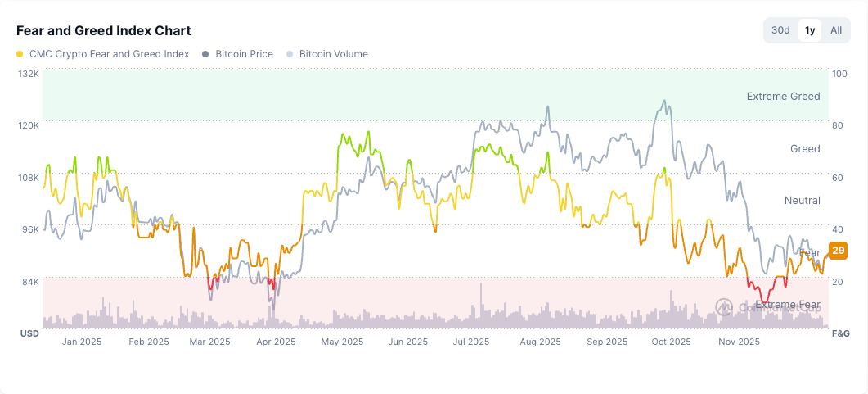Switch to the 1y time range tab

(x=810, y=30)
